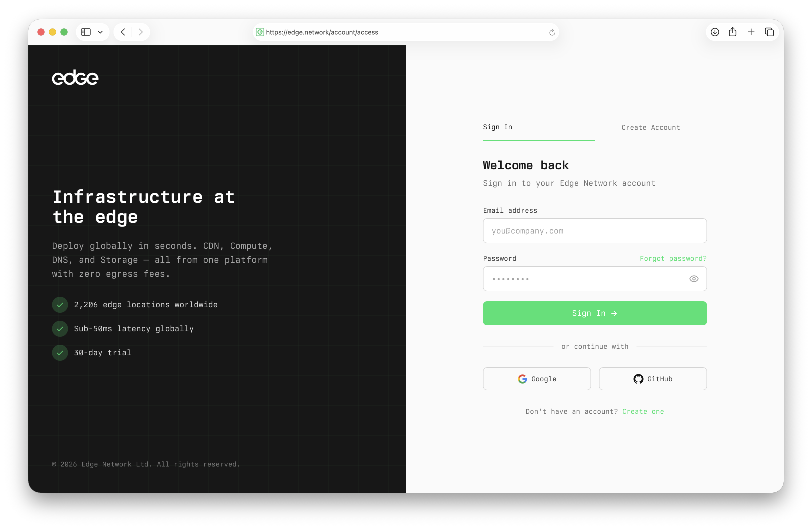Open the downloads icon in the toolbar
The width and height of the screenshot is (812, 530).
[715, 32]
